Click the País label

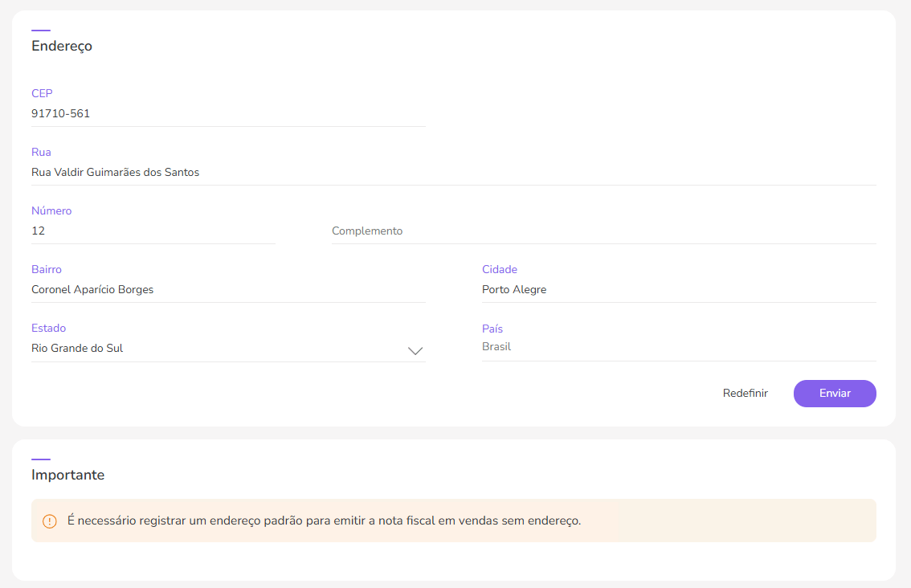click(492, 329)
